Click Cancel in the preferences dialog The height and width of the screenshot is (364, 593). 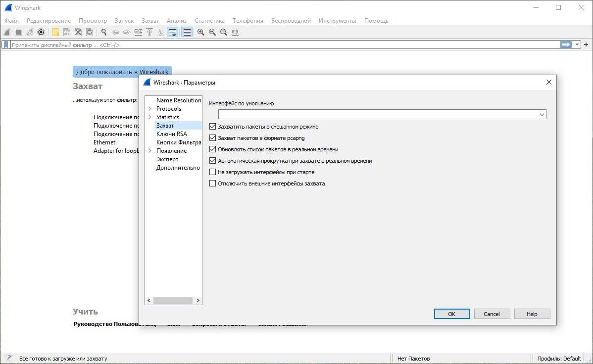click(492, 314)
